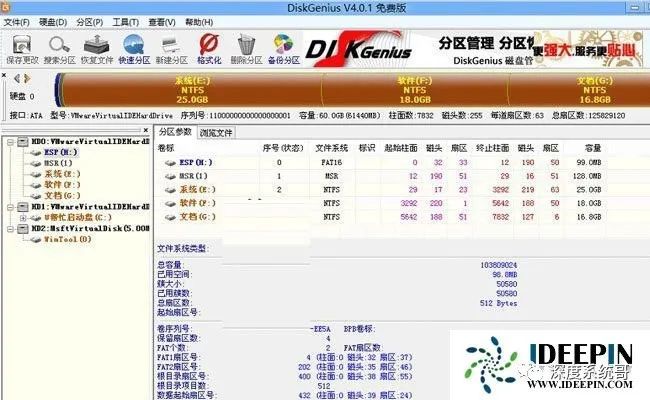Click 系统(E:) row in partition table
The image size is (650, 400).
pyautogui.click(x=379, y=190)
